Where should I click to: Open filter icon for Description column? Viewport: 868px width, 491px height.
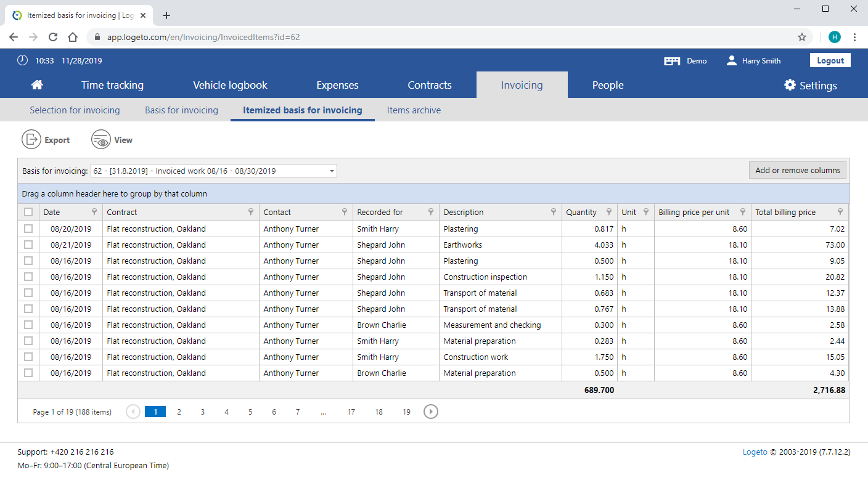554,212
